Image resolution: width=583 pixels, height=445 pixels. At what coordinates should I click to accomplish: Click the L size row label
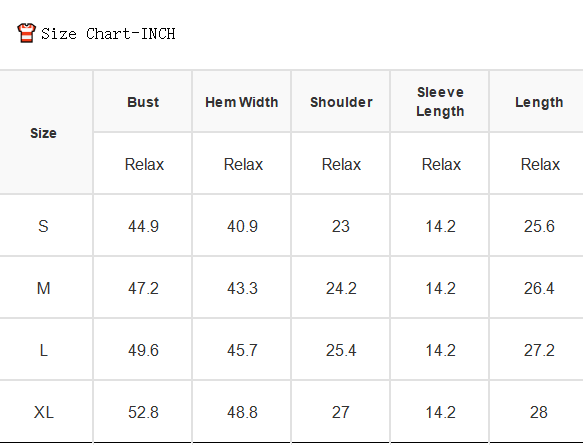click(x=44, y=350)
